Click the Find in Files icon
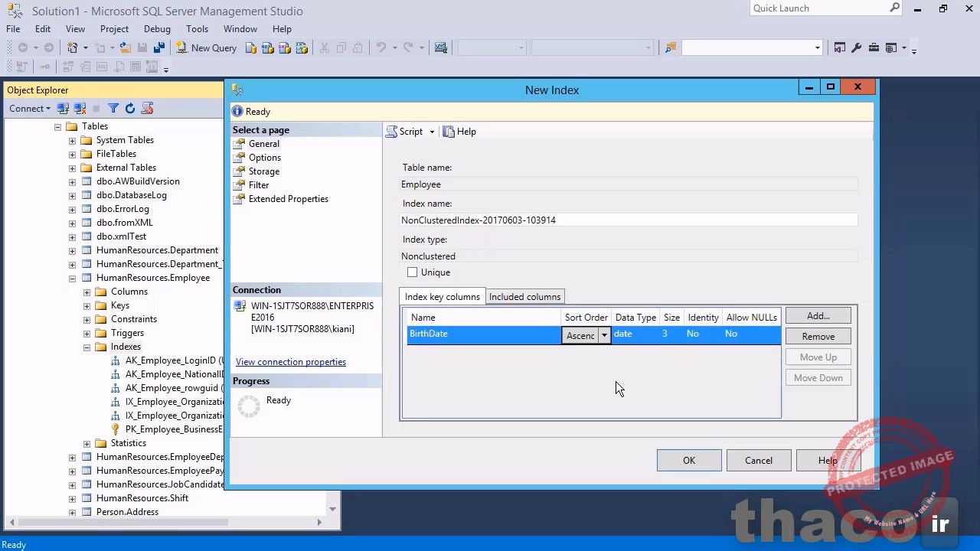The width and height of the screenshot is (980, 551). (x=671, y=47)
